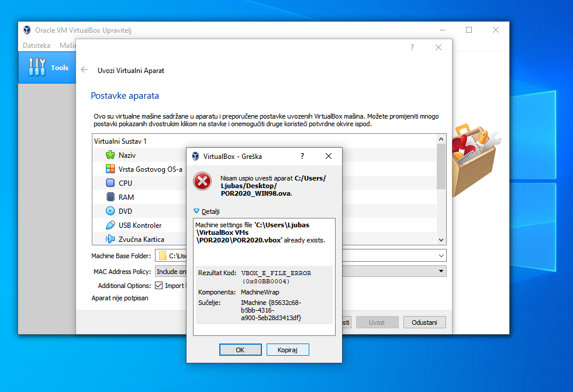Maximize the Oracle VM VirtualBox Upravitelj window

pyautogui.click(x=469, y=30)
